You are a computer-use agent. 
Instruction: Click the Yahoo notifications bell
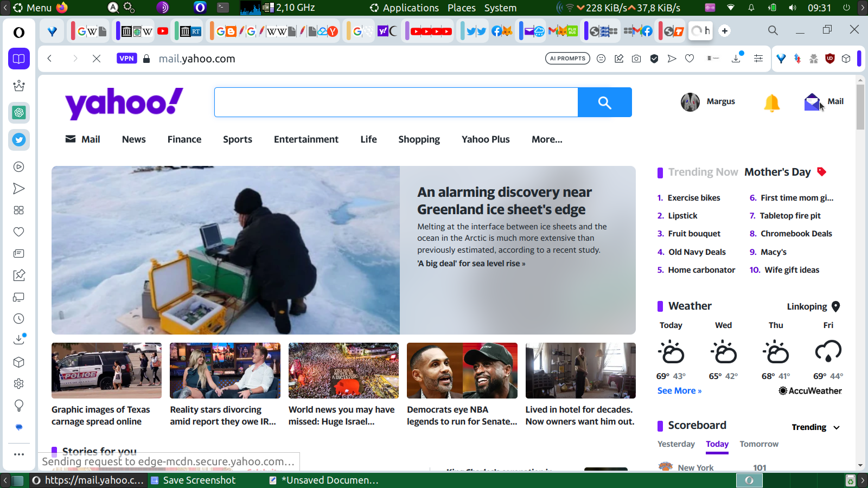[771, 102]
